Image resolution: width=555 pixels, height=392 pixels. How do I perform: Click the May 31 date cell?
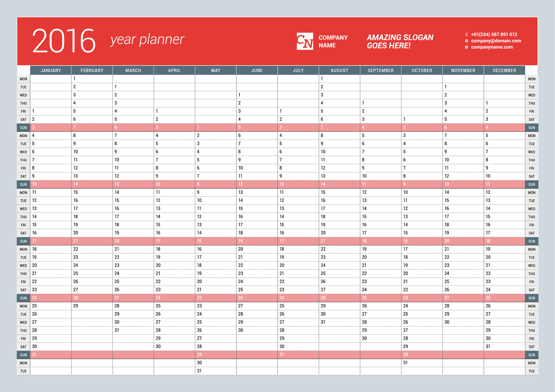point(216,371)
